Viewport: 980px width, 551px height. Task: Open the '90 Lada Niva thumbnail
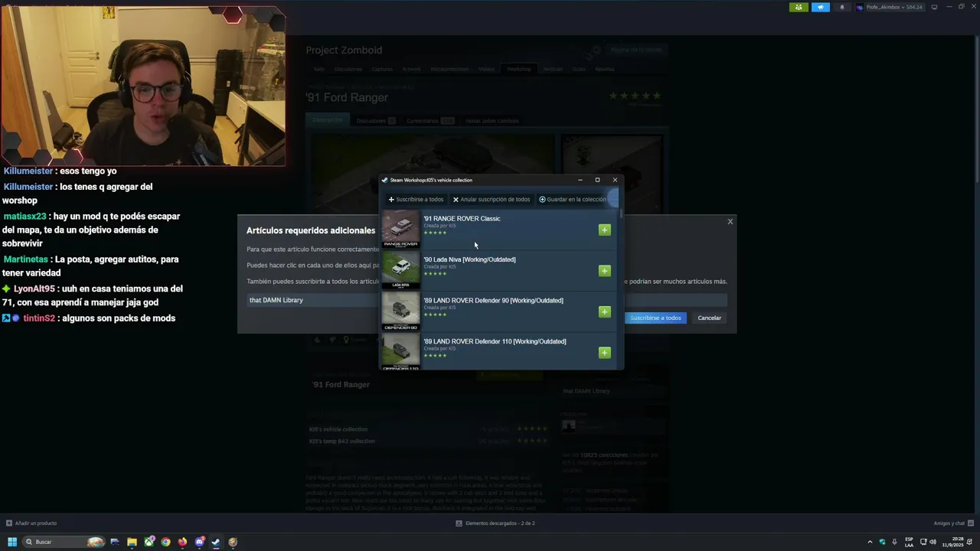point(400,269)
